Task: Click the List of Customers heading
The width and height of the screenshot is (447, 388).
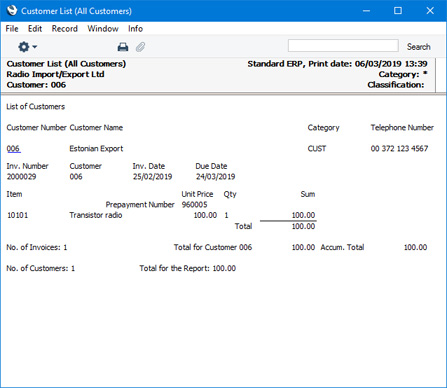Action: click(36, 107)
